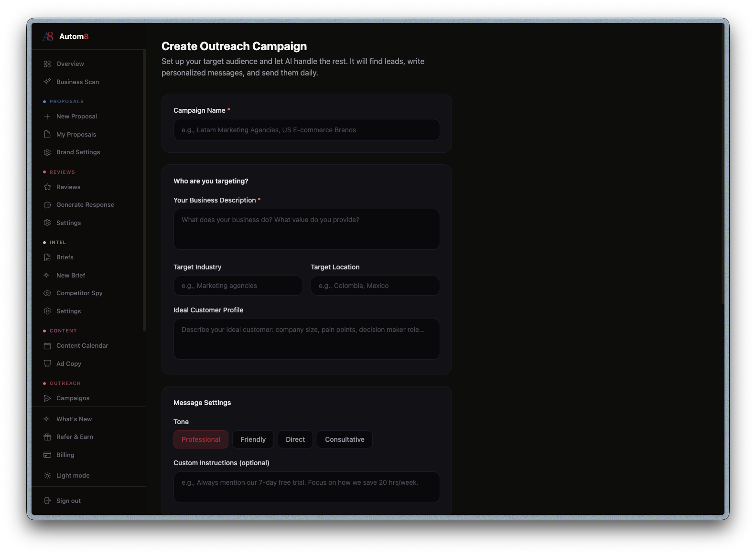Open the Reviews page
The height and width of the screenshot is (555, 756).
(68, 187)
